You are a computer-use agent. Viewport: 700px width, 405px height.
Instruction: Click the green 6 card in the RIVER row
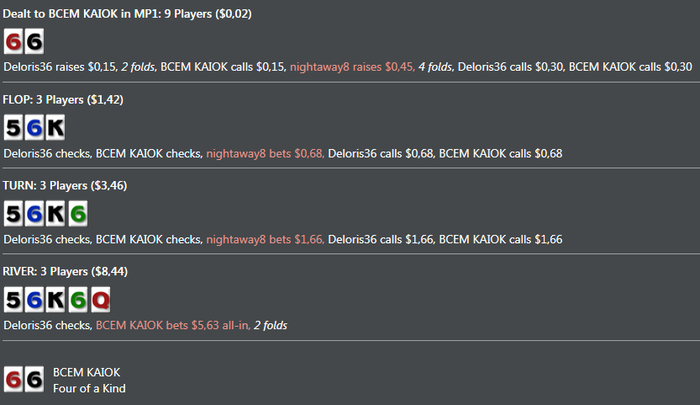pyautogui.click(x=77, y=300)
